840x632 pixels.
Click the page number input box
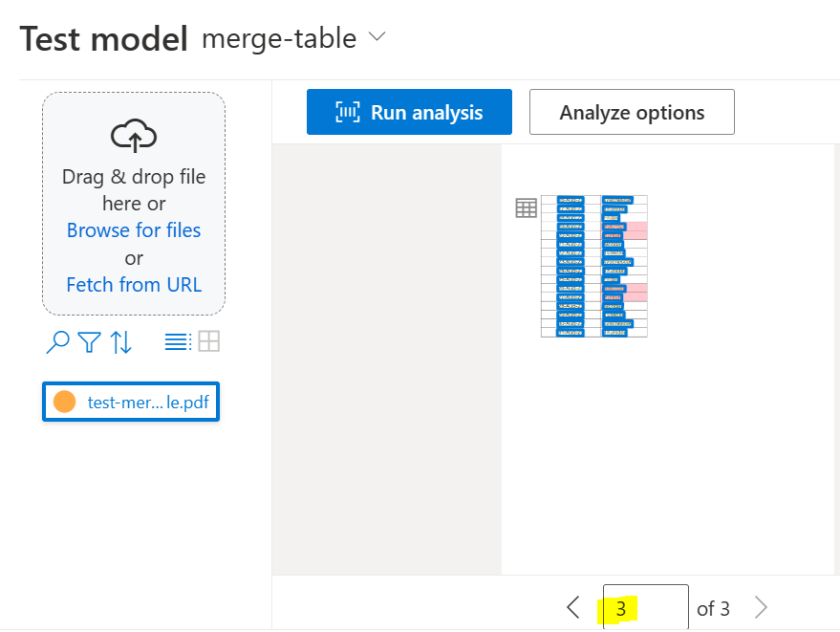(645, 607)
